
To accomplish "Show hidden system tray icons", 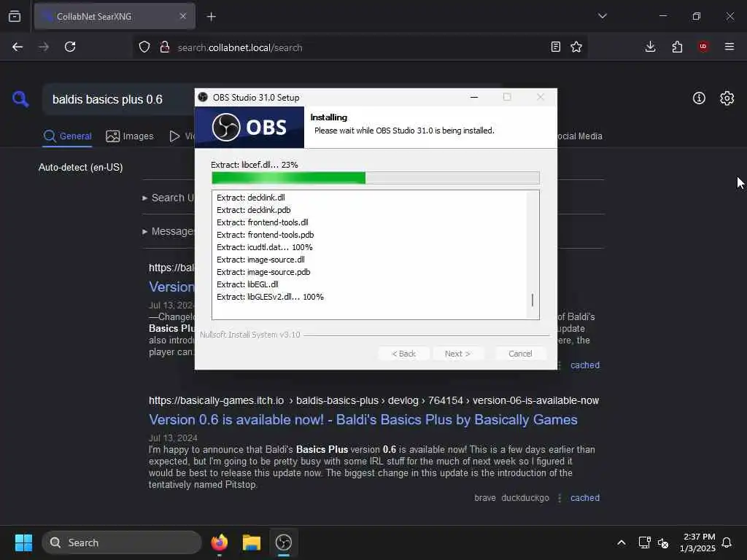I will pos(622,542).
